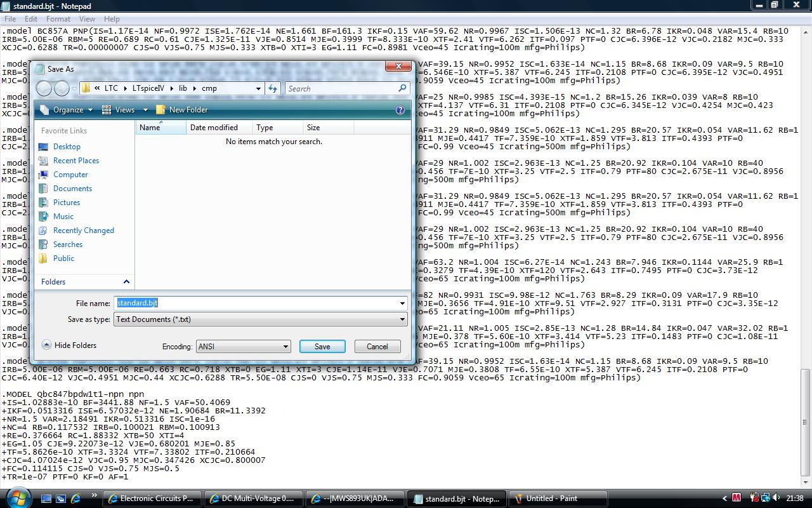Viewport: 812px width, 508px height.
Task: Open the Save as type dropdown
Action: point(260,319)
